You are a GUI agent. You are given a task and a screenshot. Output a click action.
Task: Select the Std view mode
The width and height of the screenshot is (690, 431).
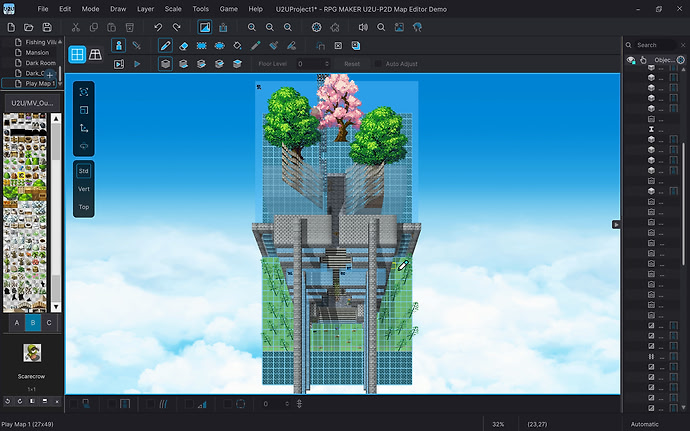pos(84,171)
